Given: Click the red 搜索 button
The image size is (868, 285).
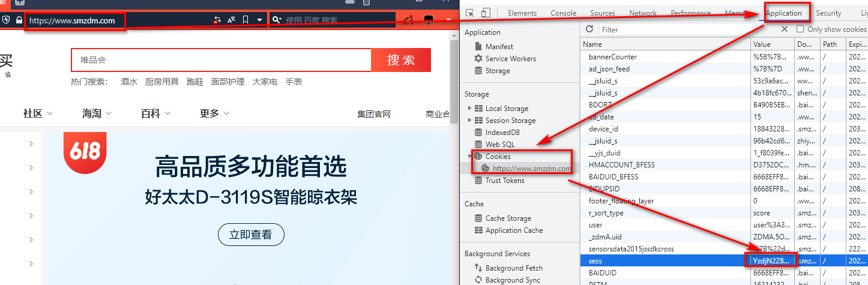Looking at the screenshot, I should coord(401,60).
